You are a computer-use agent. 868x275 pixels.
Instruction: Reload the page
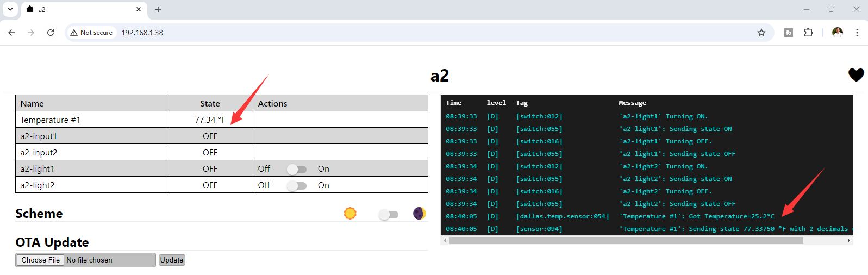(x=51, y=33)
